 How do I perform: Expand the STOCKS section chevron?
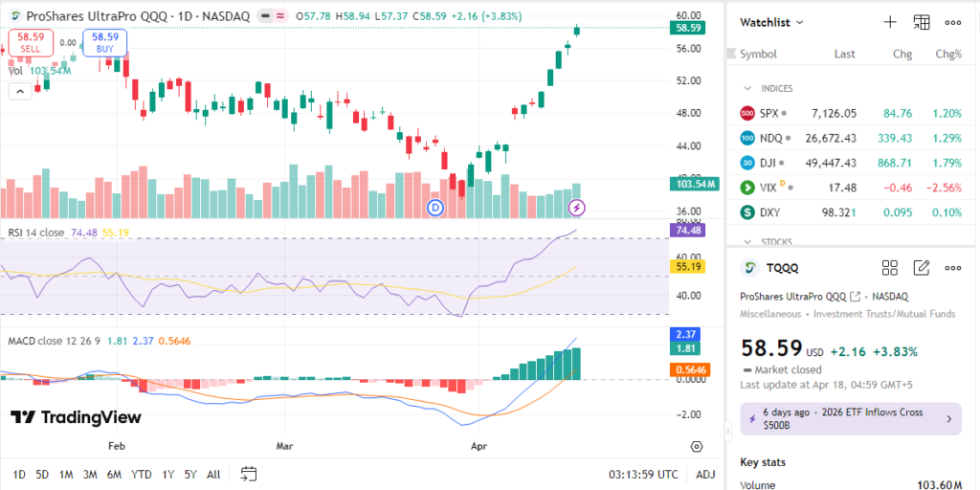tap(747, 241)
